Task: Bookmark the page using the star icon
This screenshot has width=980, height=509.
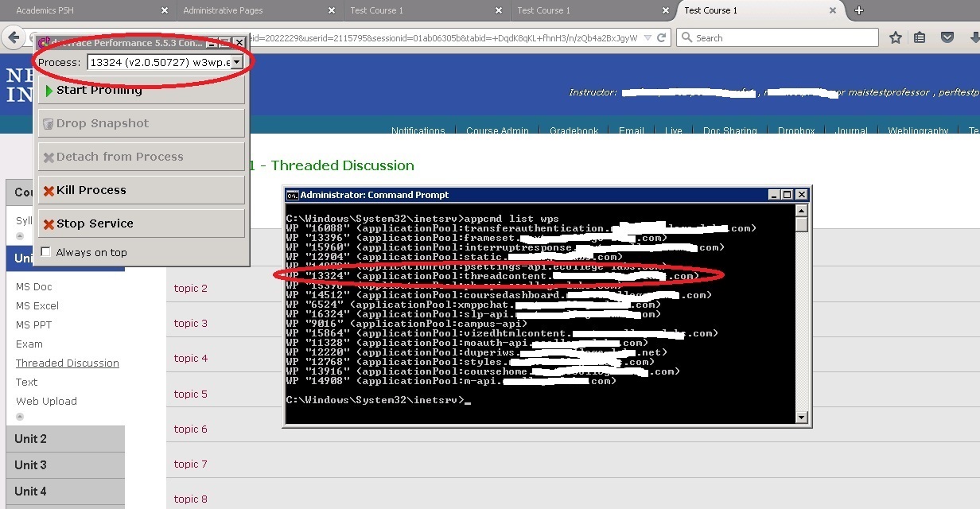Action: [895, 37]
